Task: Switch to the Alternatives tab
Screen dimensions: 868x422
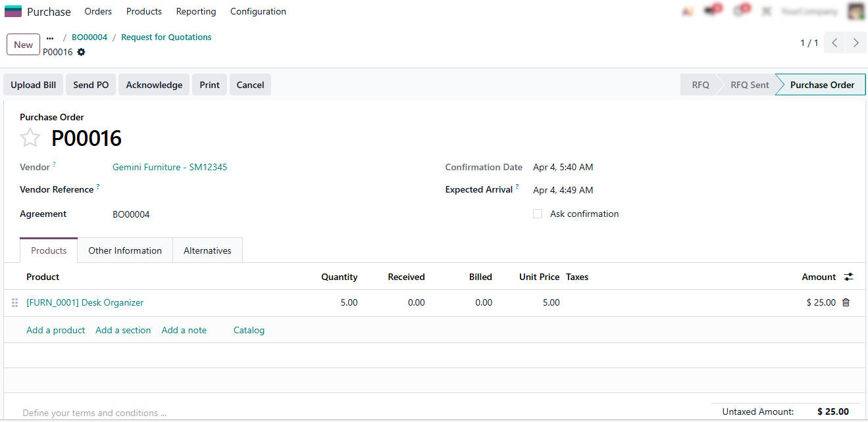Action: [x=207, y=250]
